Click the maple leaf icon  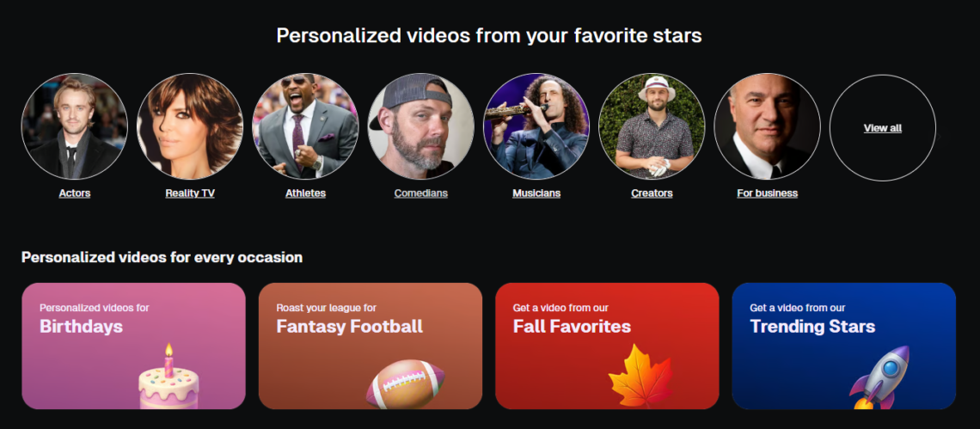(x=640, y=377)
